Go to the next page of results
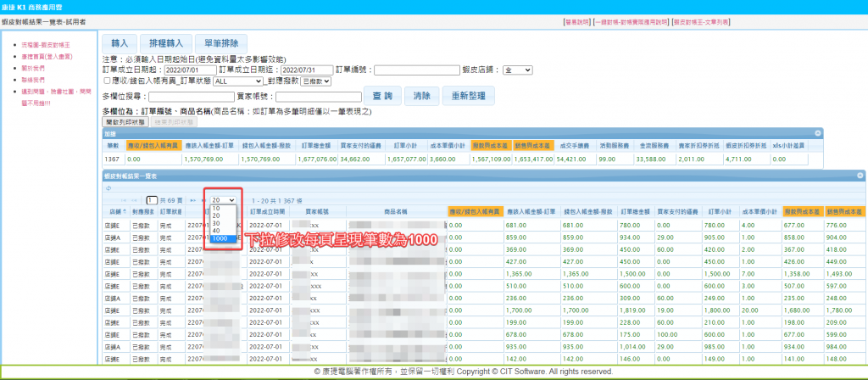Screen dimensions: 868x380 (x=193, y=199)
